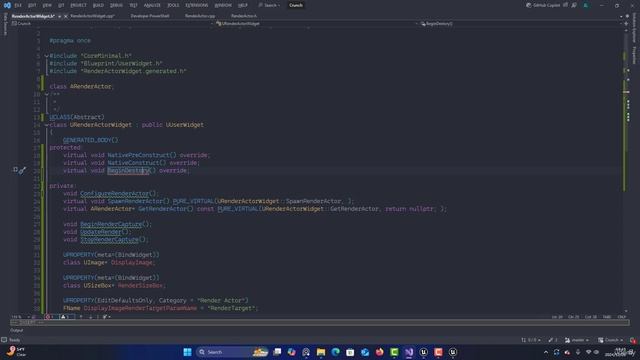Open the Crunch project scope dropdown
The width and height of the screenshot is (640, 360).
click(111, 24)
